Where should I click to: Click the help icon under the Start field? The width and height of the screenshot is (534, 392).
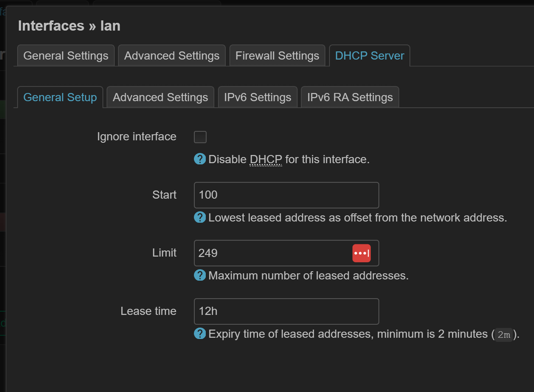click(200, 217)
